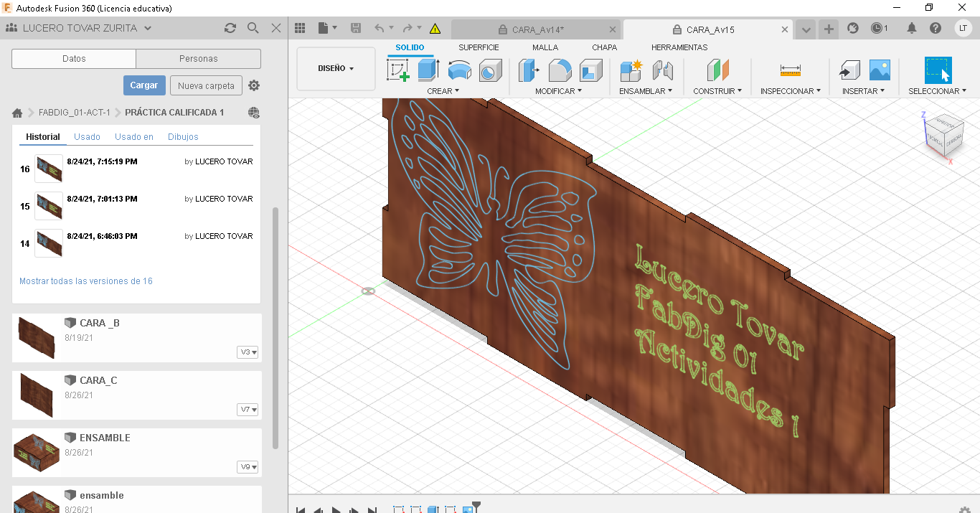The image size is (980, 513).
Task: Expand the ENSAMBLAR dropdown menu
Action: (x=646, y=91)
